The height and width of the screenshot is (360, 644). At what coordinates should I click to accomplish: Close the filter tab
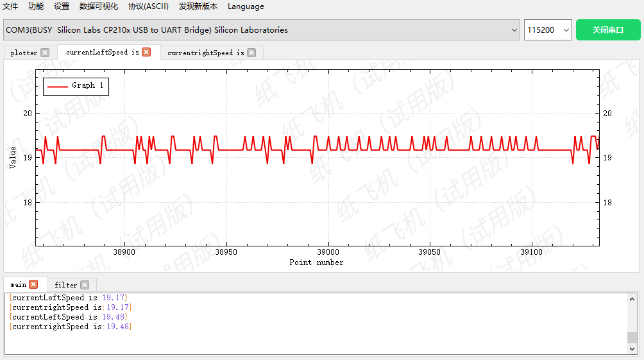85,285
